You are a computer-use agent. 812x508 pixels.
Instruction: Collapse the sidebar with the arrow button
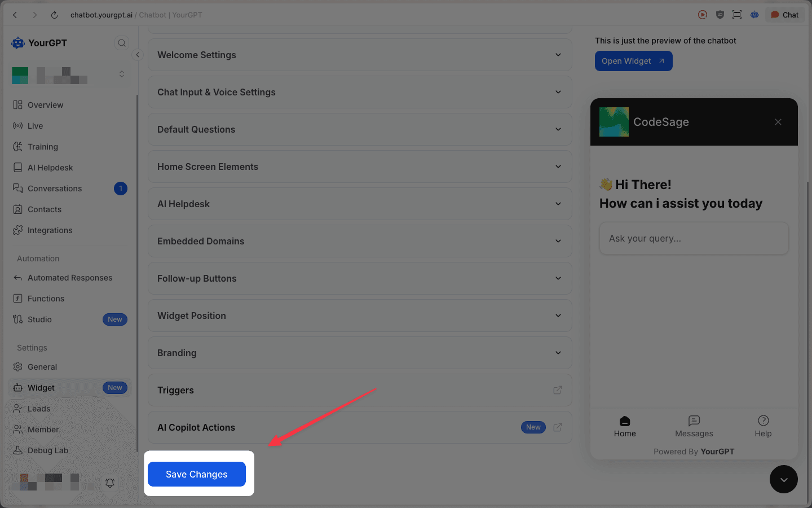click(x=138, y=55)
